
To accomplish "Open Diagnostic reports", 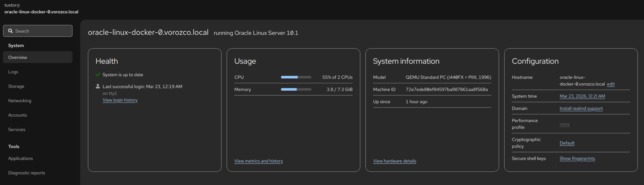I will tap(26, 173).
